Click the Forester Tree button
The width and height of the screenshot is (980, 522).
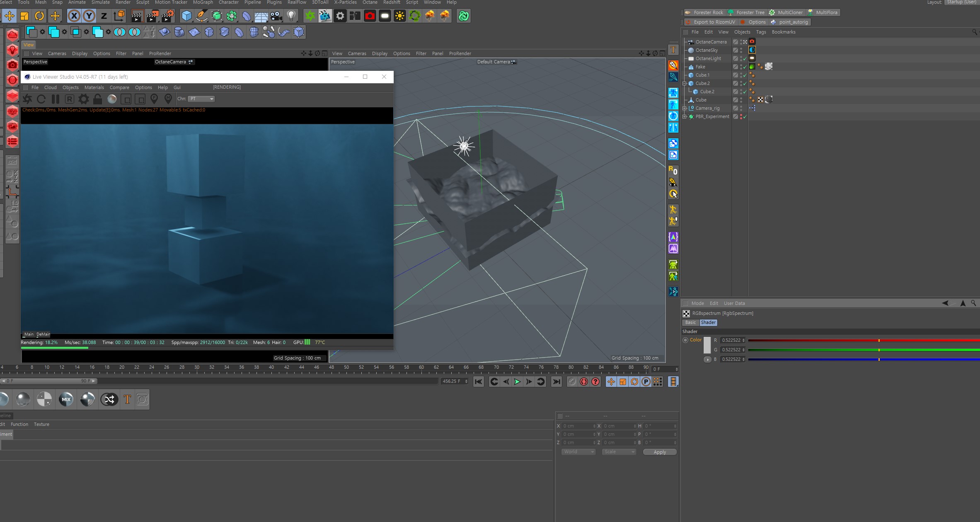pyautogui.click(x=747, y=12)
